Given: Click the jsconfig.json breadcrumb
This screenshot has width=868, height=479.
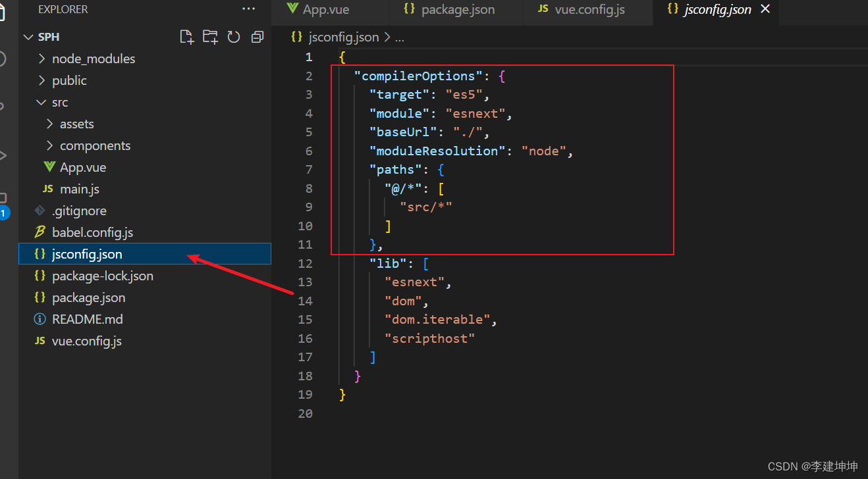Looking at the screenshot, I should (x=342, y=38).
